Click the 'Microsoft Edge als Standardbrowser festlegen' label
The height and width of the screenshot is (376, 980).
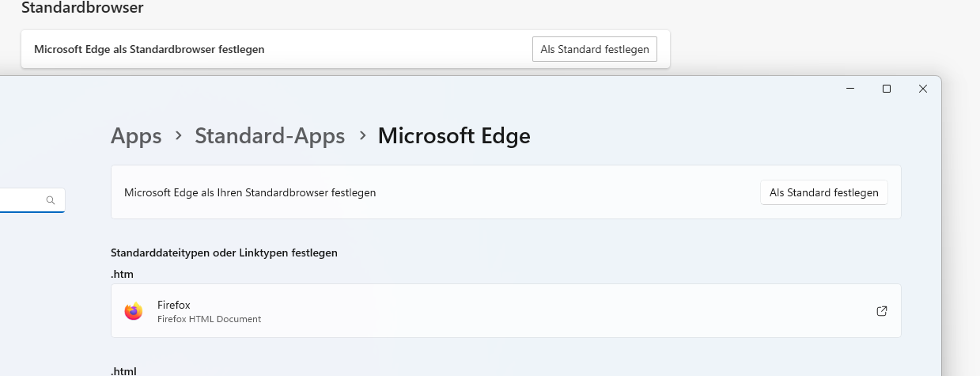149,49
